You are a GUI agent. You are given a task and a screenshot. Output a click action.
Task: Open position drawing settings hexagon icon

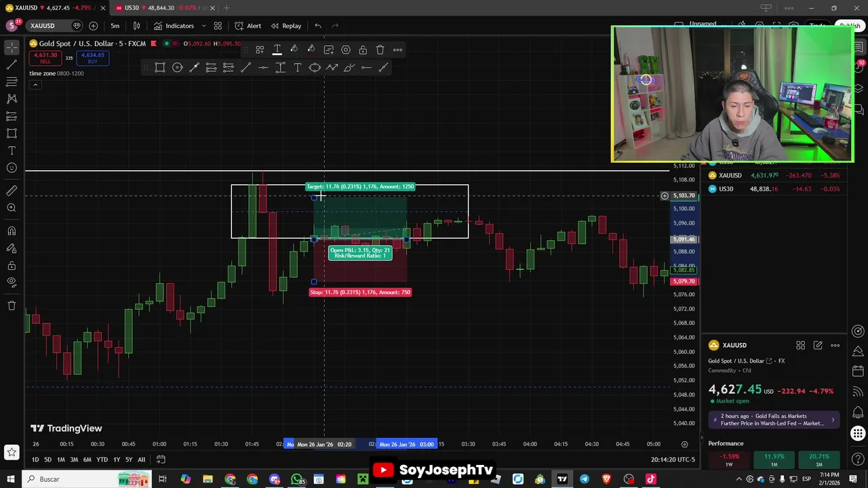[x=346, y=49]
